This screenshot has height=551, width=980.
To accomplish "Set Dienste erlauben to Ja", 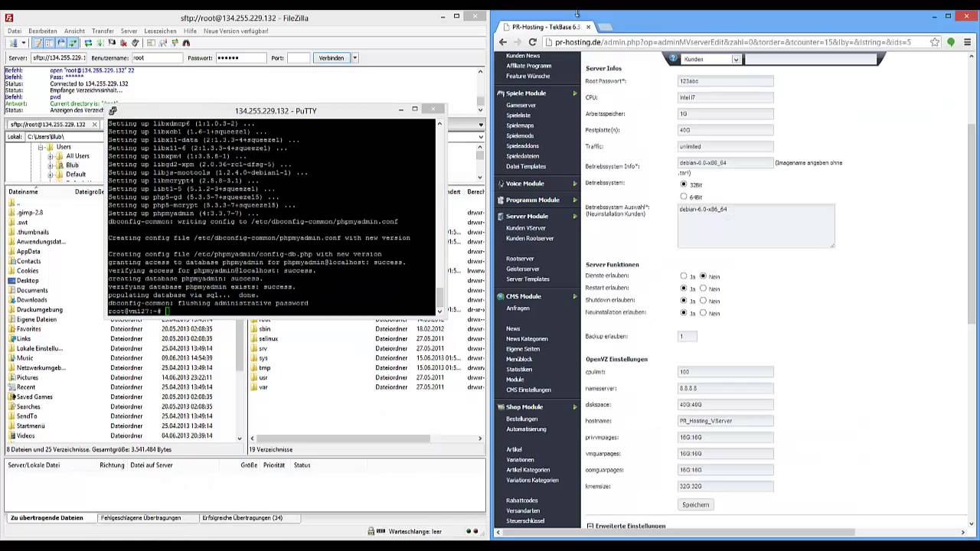I will pos(684,276).
